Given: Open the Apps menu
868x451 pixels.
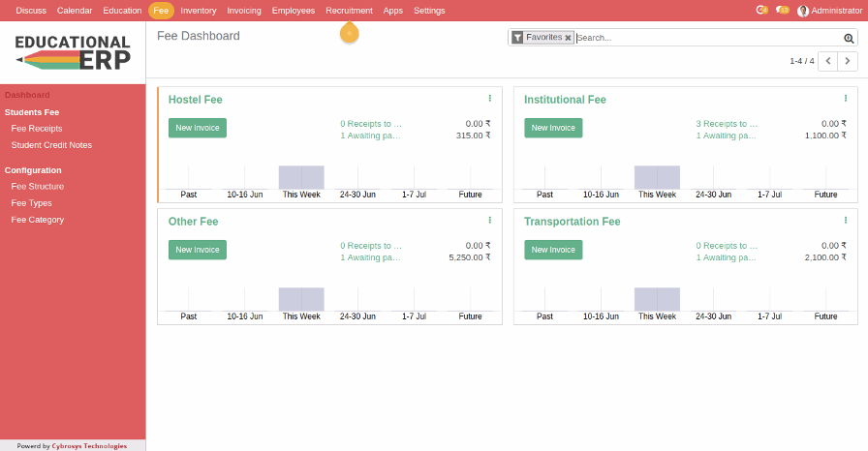Looking at the screenshot, I should tap(393, 11).
